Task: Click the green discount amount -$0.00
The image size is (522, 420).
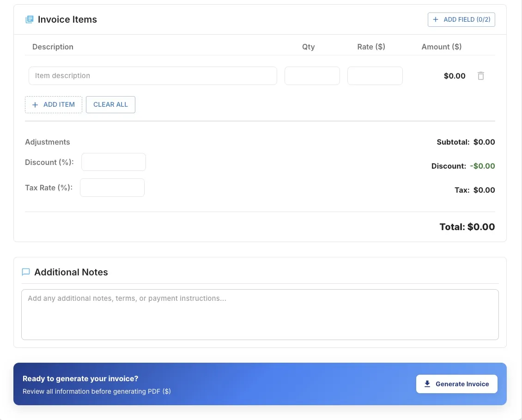Action: 482,166
